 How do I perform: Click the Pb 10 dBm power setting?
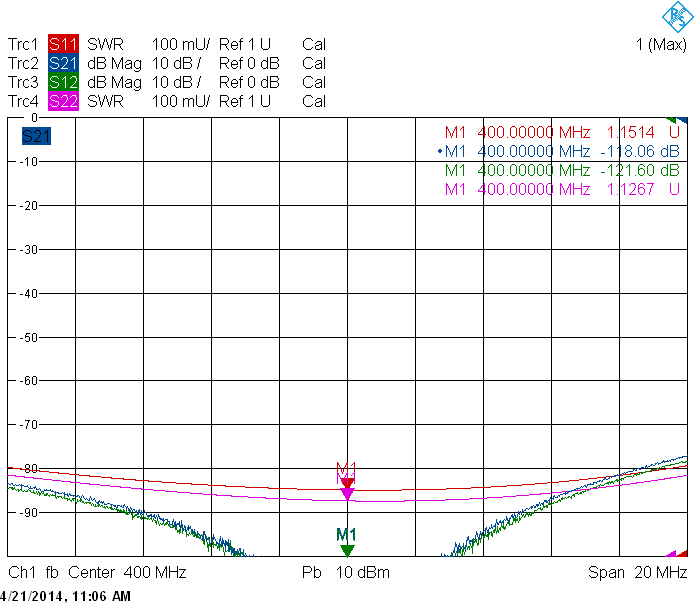pyautogui.click(x=346, y=572)
